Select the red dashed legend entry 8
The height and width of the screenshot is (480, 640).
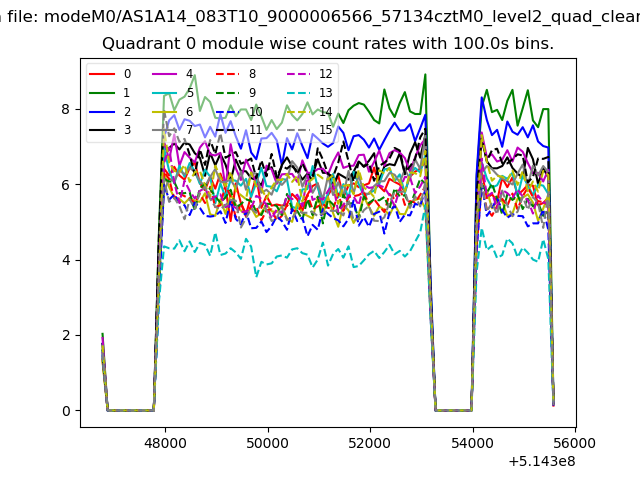coord(236,74)
